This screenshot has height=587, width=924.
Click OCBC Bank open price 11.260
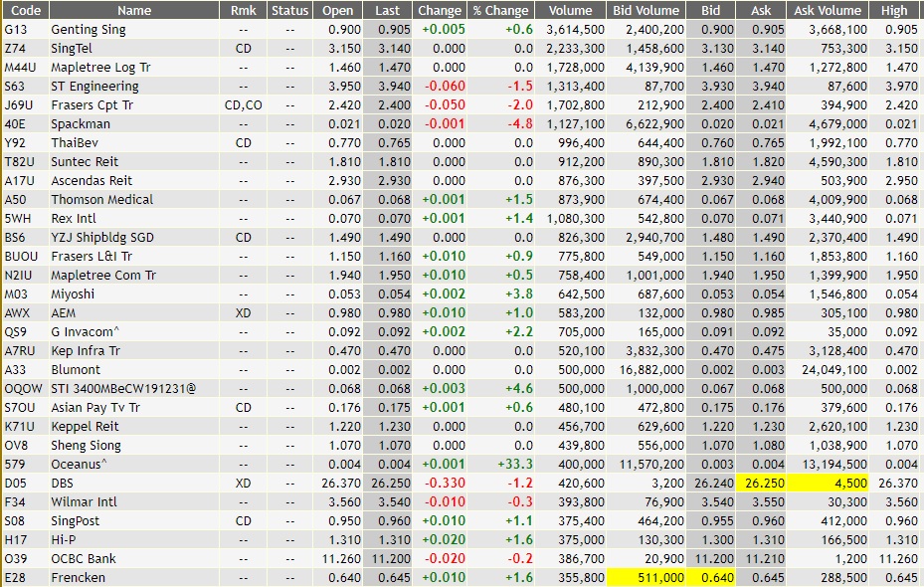pos(341,559)
